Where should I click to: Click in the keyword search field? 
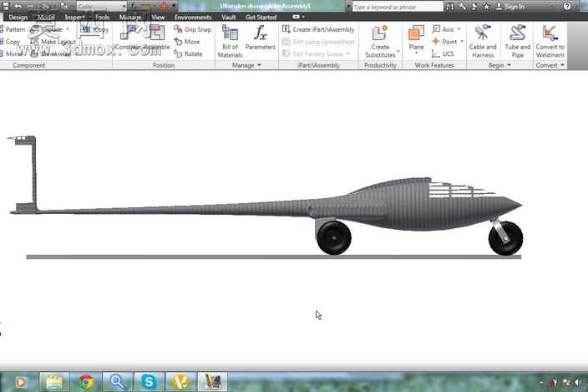pyautogui.click(x=398, y=7)
